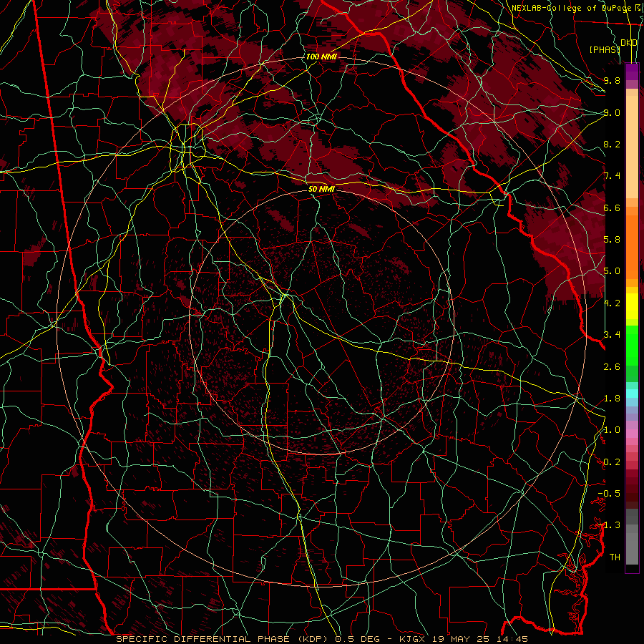Click the 3.4 value on the color scale
The width and height of the screenshot is (644, 644).
click(612, 335)
